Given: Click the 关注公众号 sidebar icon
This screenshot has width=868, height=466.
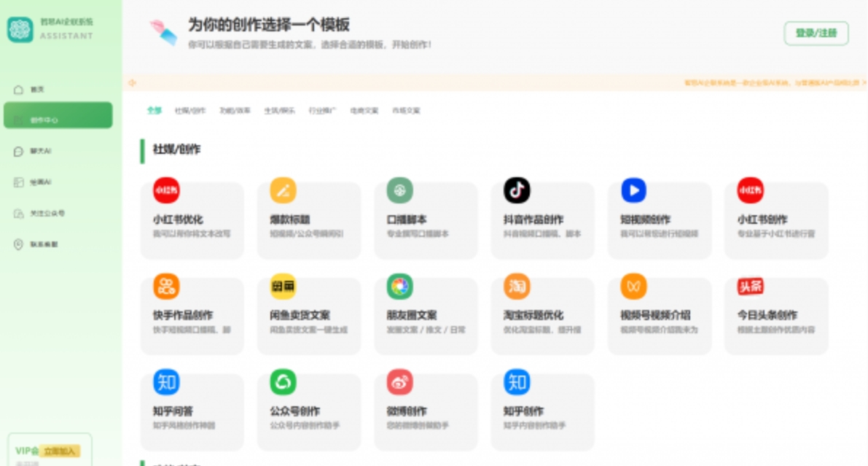Looking at the screenshot, I should tap(18, 214).
